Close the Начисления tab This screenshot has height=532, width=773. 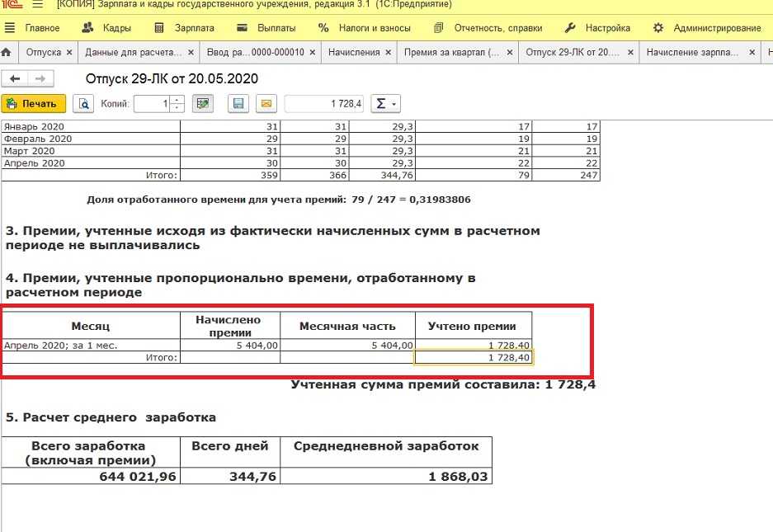[x=389, y=52]
